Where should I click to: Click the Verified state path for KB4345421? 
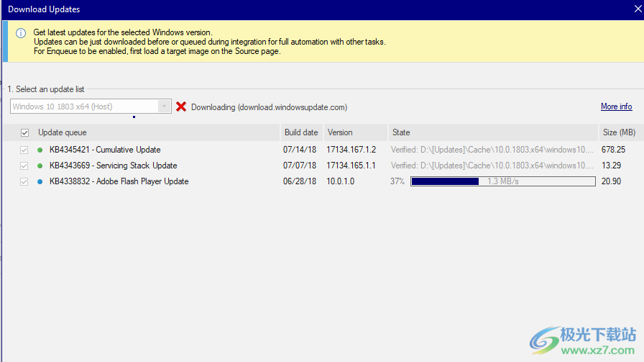492,150
